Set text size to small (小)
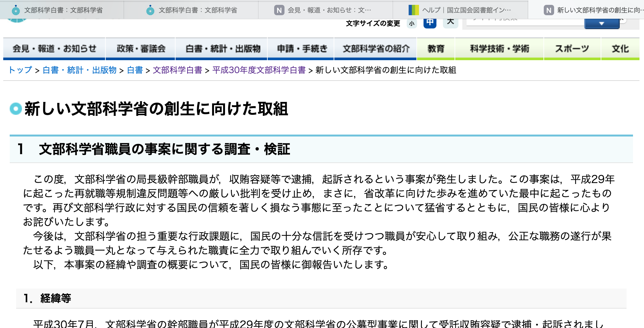Image resolution: width=644 pixels, height=328 pixels. (x=412, y=24)
